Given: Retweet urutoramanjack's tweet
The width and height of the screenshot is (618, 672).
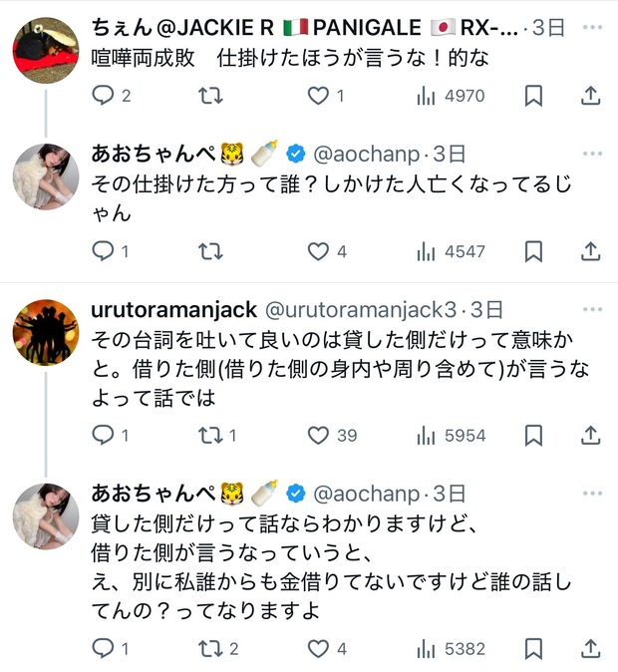Looking at the screenshot, I should [x=211, y=435].
